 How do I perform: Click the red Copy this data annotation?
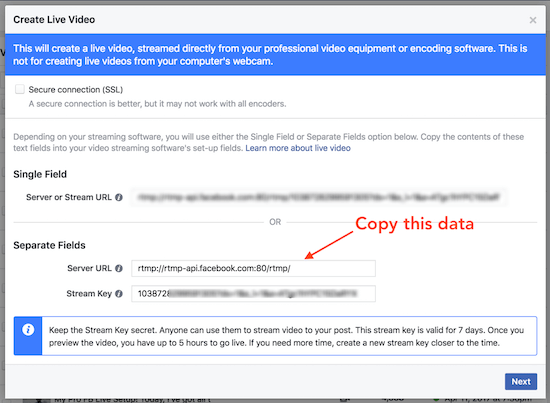tap(415, 224)
